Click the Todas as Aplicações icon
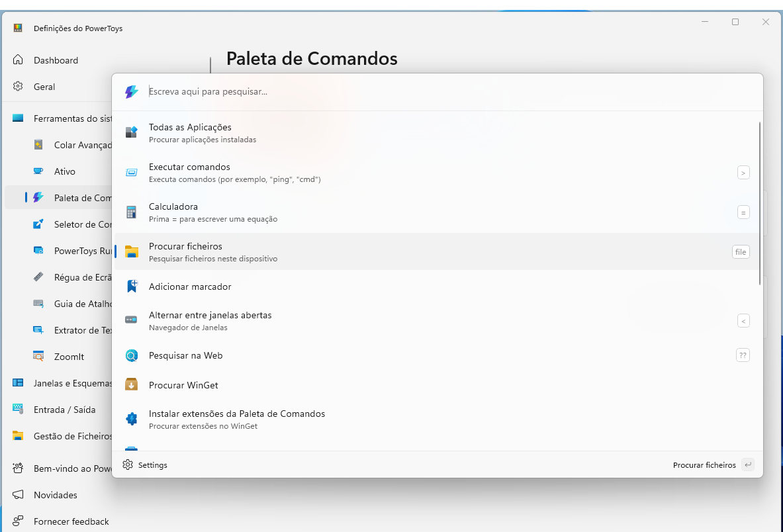This screenshot has height=532, width=783. [x=131, y=132]
